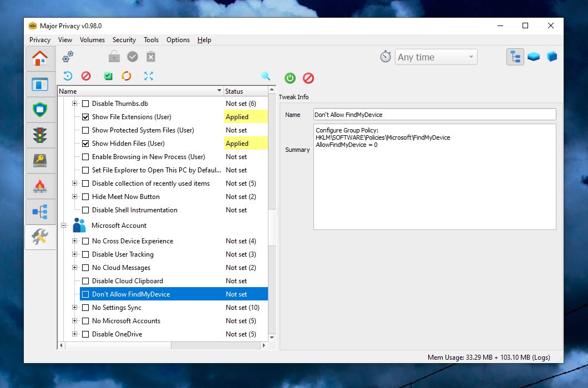Click the Name field showing Don't Allow FindMyDevice
Viewport: 588px width, 388px height.
[435, 115]
